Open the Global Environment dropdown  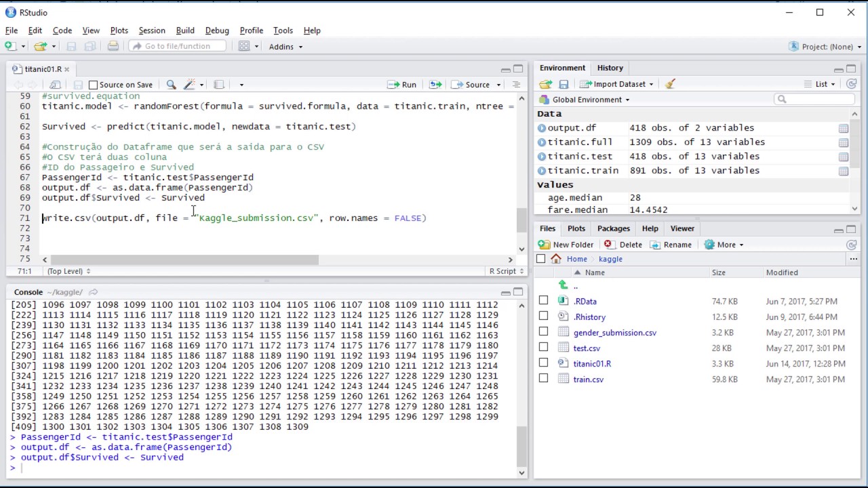tap(585, 100)
